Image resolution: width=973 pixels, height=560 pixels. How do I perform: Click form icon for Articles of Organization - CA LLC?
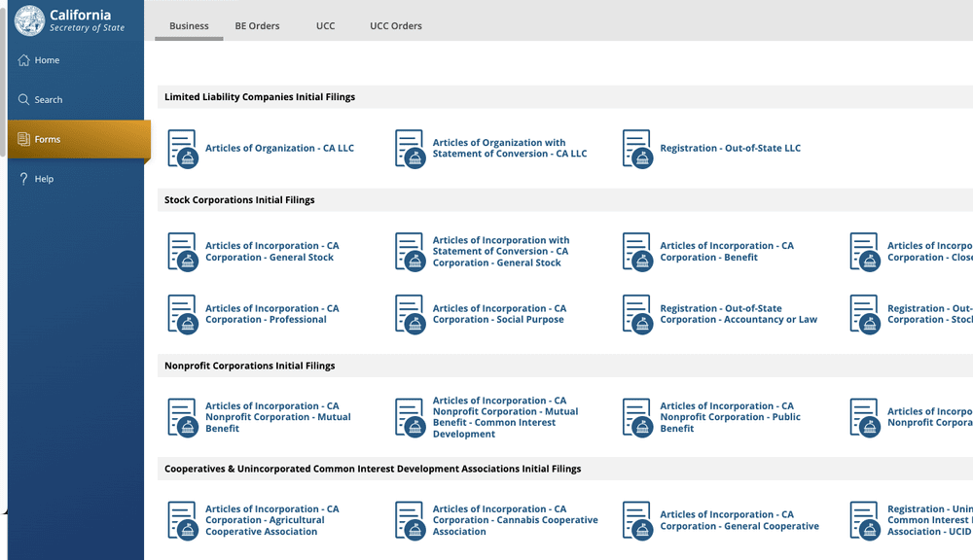183,149
